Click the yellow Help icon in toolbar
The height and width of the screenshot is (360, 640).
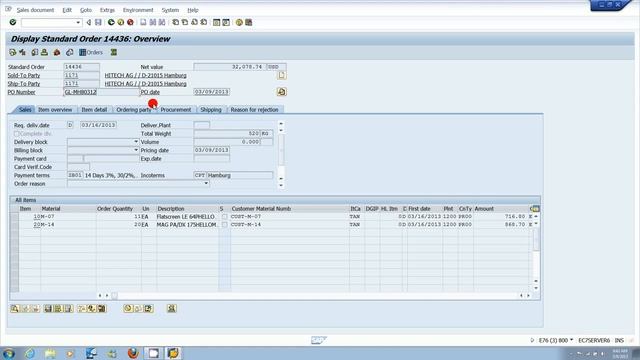(239, 22)
